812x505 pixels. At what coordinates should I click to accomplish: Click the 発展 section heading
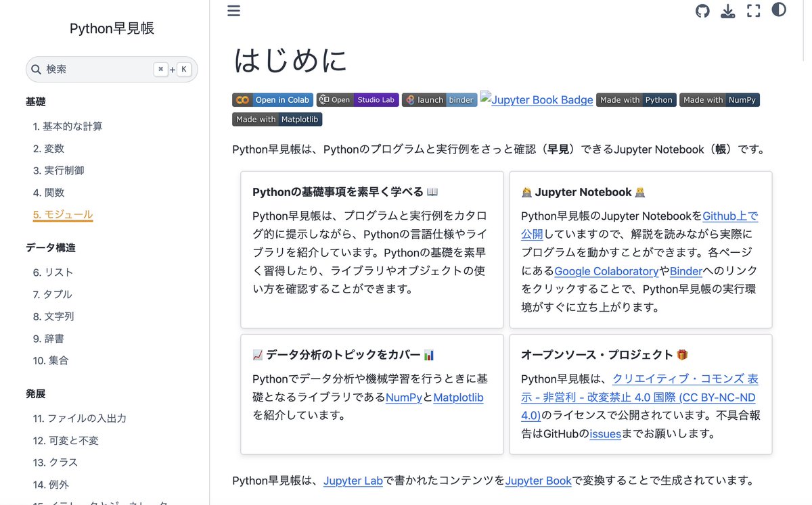[36, 394]
